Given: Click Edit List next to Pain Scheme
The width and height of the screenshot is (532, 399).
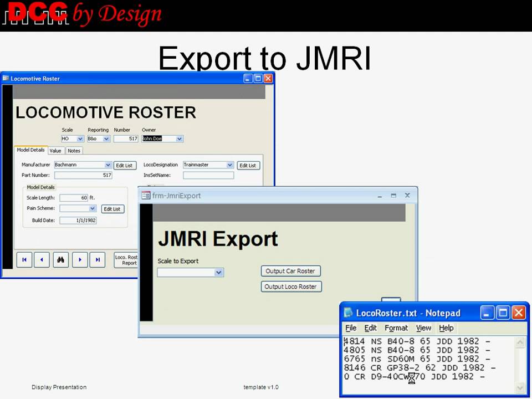Looking at the screenshot, I should (112, 209).
